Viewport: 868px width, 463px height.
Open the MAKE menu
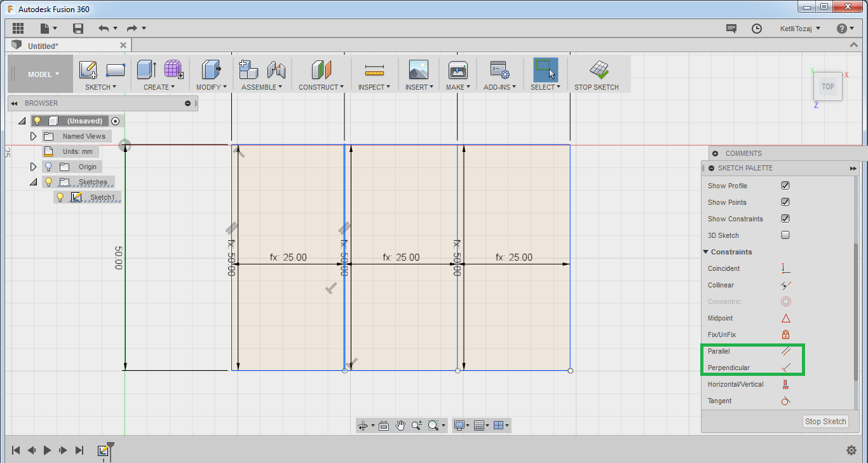pos(458,87)
